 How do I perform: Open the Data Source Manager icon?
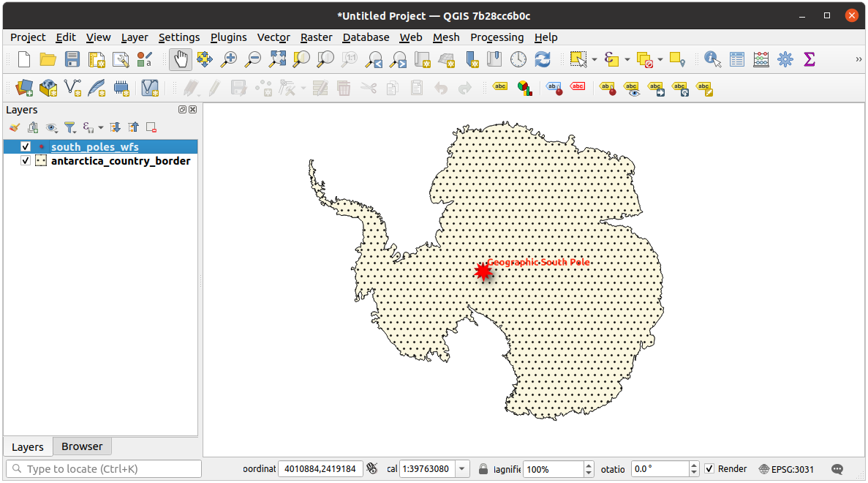(x=24, y=89)
